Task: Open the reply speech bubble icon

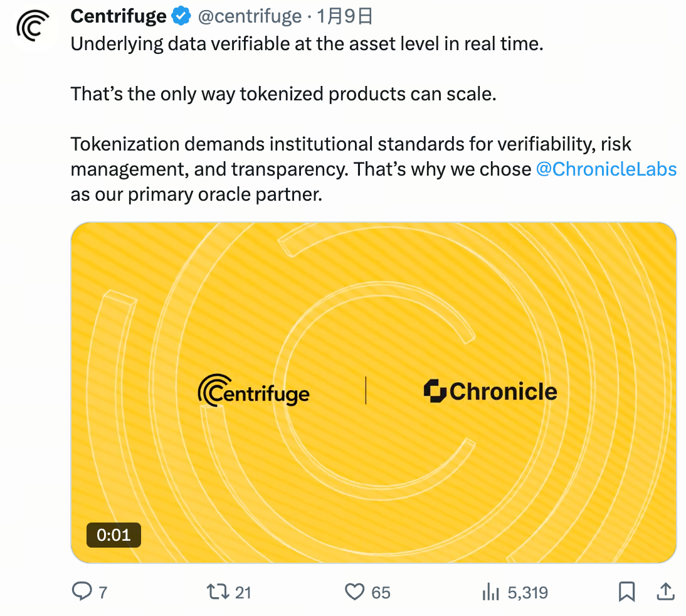Action: pos(82,592)
